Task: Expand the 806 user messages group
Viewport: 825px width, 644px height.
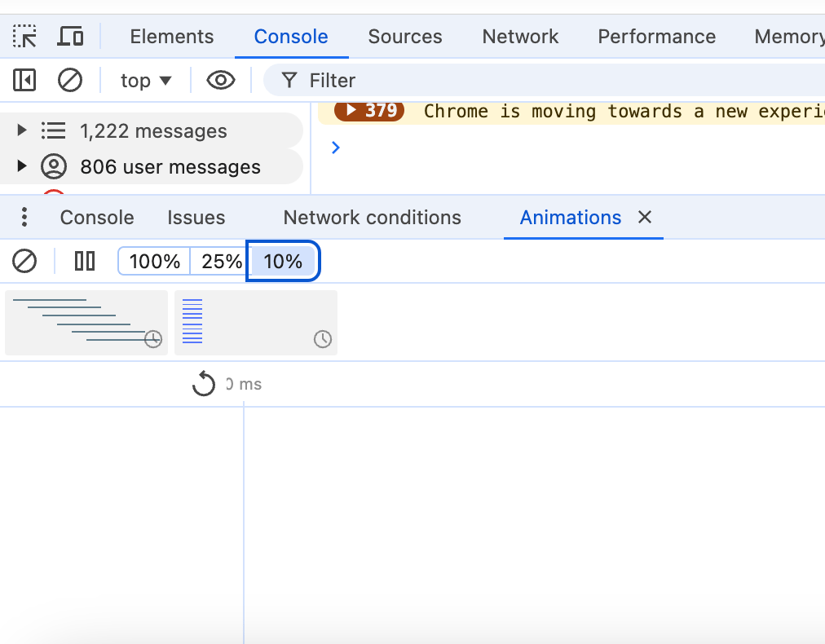Action: click(22, 166)
